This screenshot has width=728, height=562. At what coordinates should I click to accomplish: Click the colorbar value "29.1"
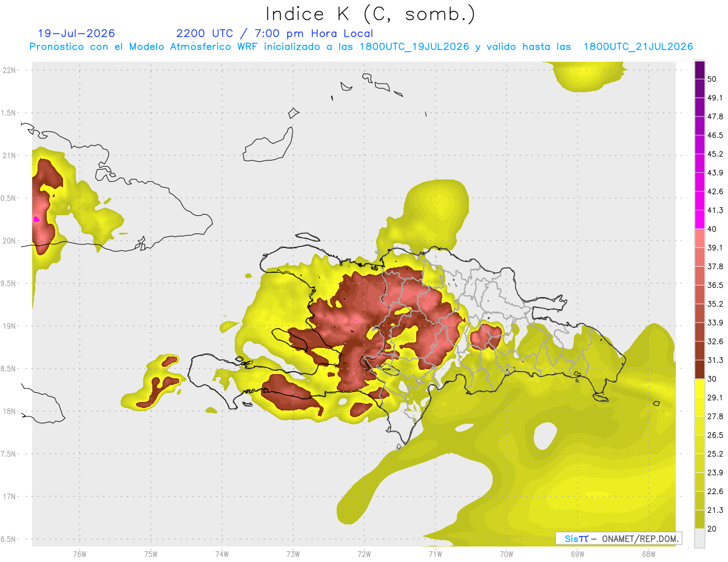pos(715,397)
